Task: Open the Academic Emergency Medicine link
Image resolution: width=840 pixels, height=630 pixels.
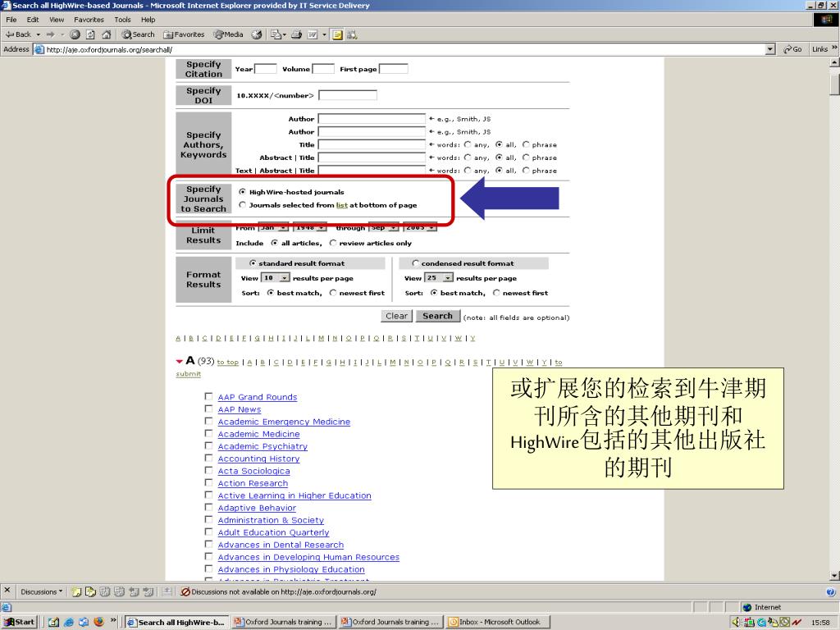Action: [284, 422]
